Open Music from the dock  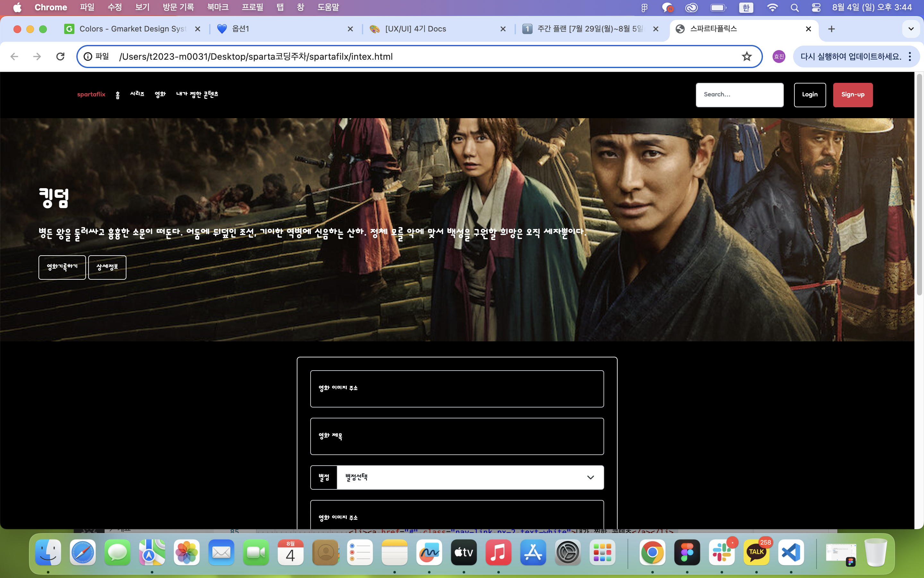click(498, 552)
